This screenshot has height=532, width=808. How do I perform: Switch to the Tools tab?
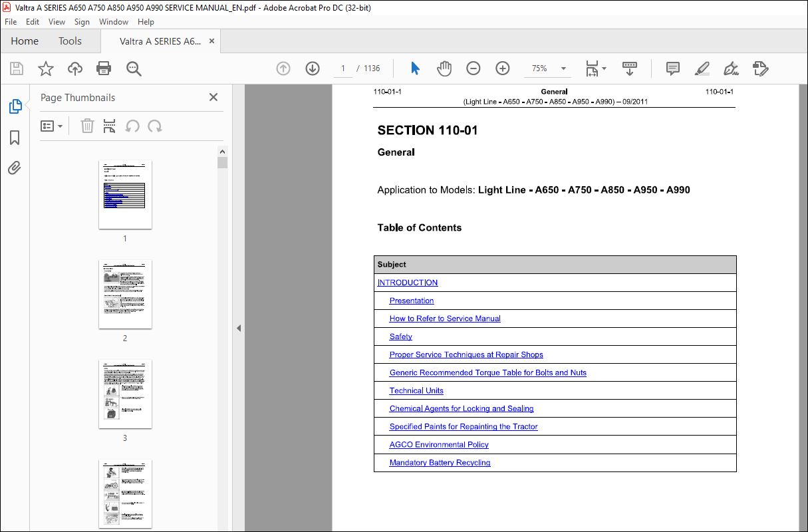(x=70, y=41)
